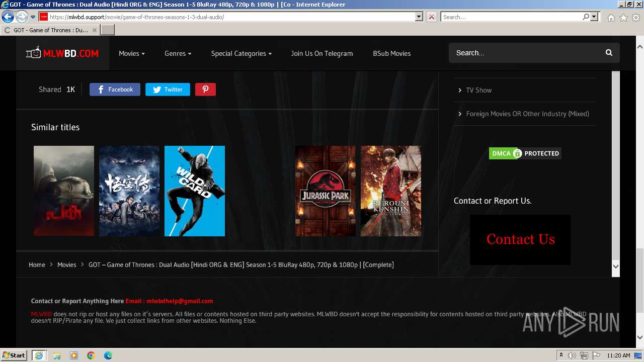Open the Windows Start button

pos(14,355)
